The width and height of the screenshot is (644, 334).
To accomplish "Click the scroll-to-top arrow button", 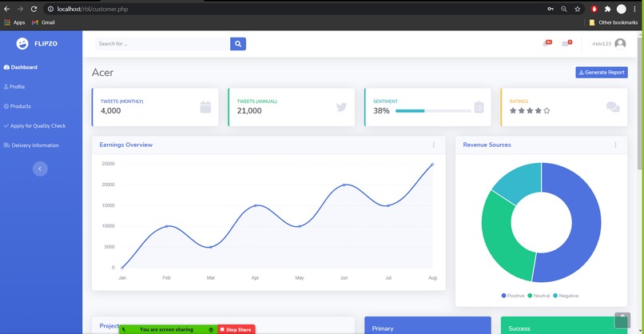I will [622, 320].
